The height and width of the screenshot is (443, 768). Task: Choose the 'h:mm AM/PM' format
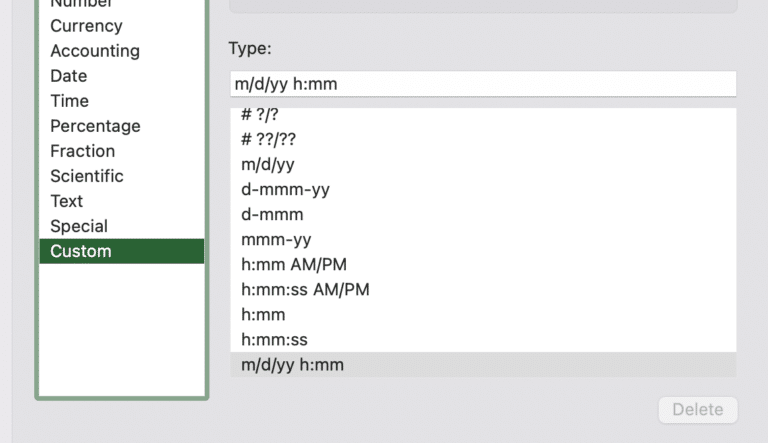(293, 265)
